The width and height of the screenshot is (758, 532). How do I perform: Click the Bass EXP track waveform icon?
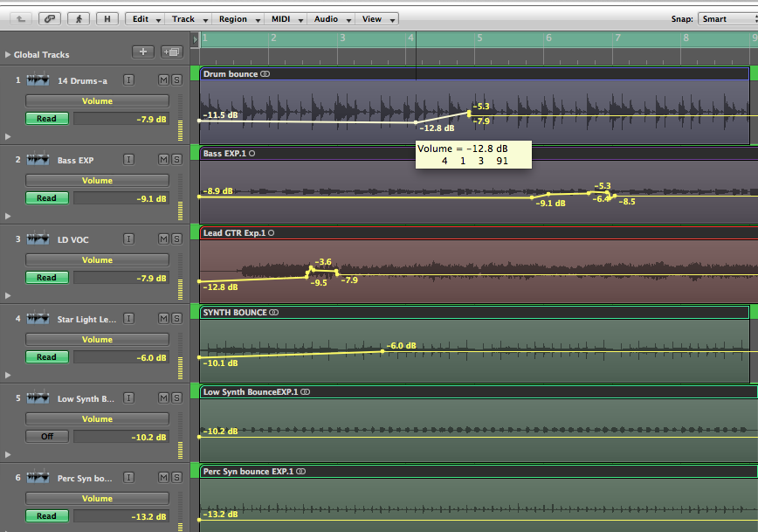[38, 159]
